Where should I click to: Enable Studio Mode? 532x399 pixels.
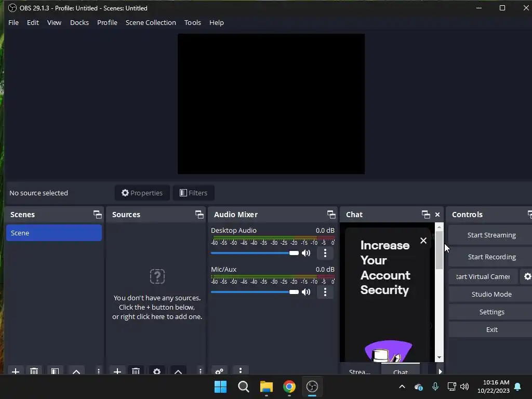(x=491, y=294)
